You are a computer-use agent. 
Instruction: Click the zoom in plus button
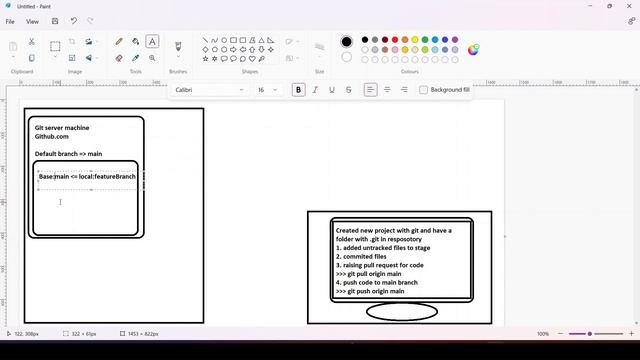click(631, 333)
